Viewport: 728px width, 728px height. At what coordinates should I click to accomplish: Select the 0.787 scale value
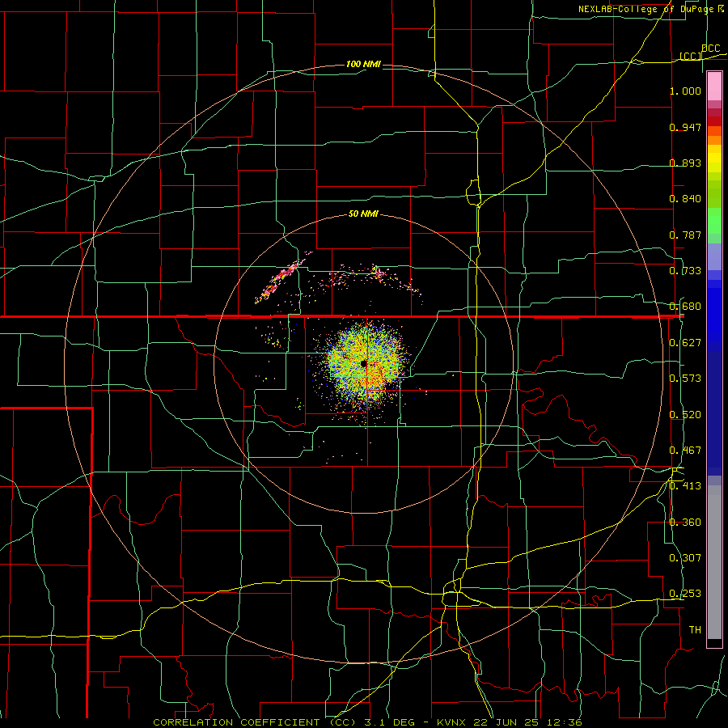[685, 235]
